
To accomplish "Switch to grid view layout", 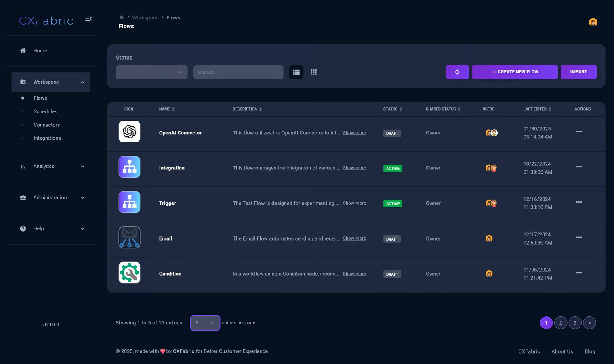I will coord(313,72).
